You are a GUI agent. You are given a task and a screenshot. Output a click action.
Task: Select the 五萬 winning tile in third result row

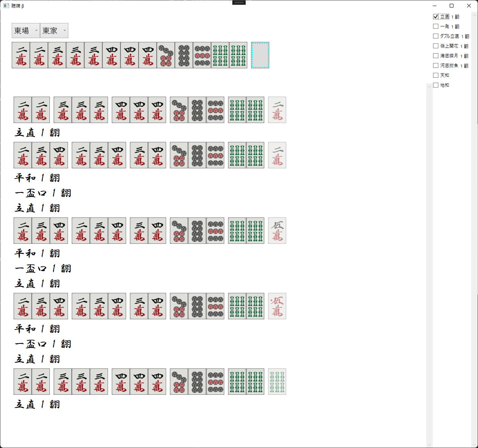coord(277,231)
